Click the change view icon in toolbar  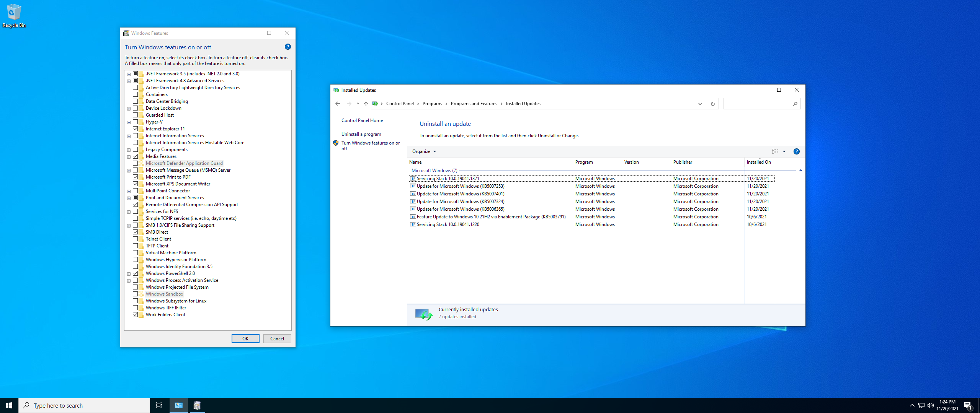point(775,151)
